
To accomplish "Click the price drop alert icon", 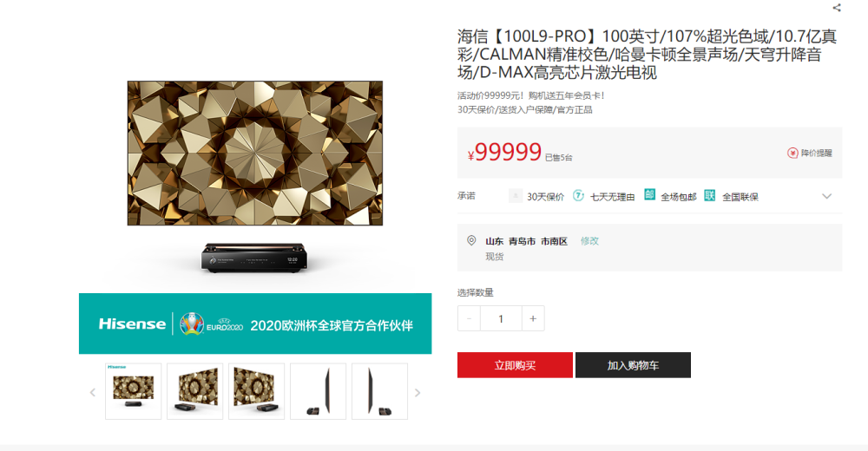I will point(792,153).
